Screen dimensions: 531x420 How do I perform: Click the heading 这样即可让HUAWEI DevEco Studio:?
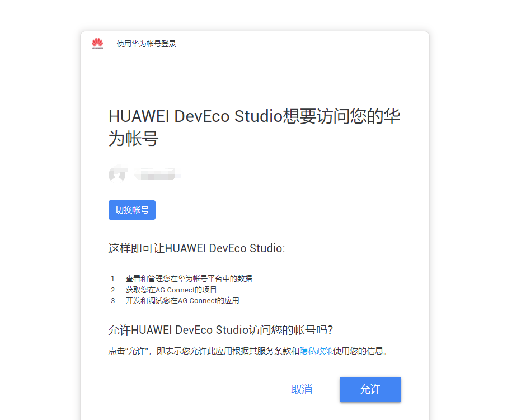coord(196,248)
